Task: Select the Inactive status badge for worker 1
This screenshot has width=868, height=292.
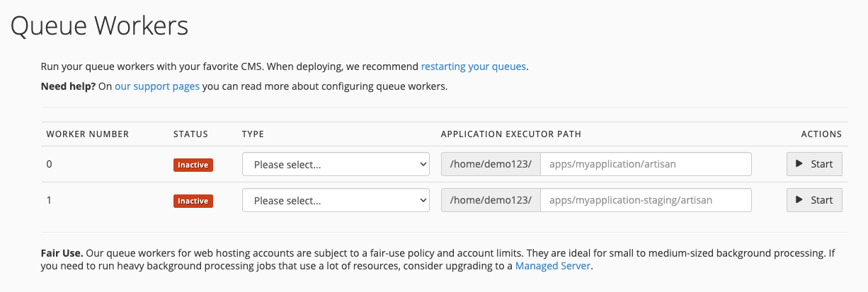Action: (x=193, y=201)
